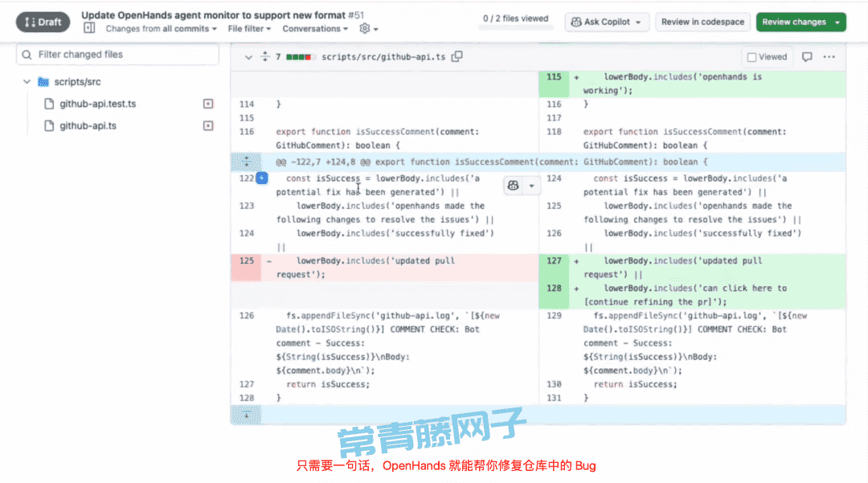Click line number 131 on the right
Screen dimensions: 868x483
point(554,398)
